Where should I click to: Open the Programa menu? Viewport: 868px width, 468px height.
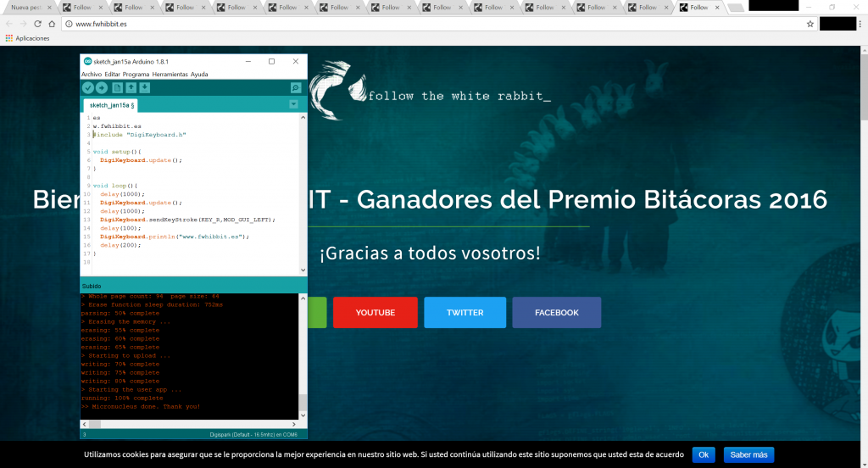(136, 74)
